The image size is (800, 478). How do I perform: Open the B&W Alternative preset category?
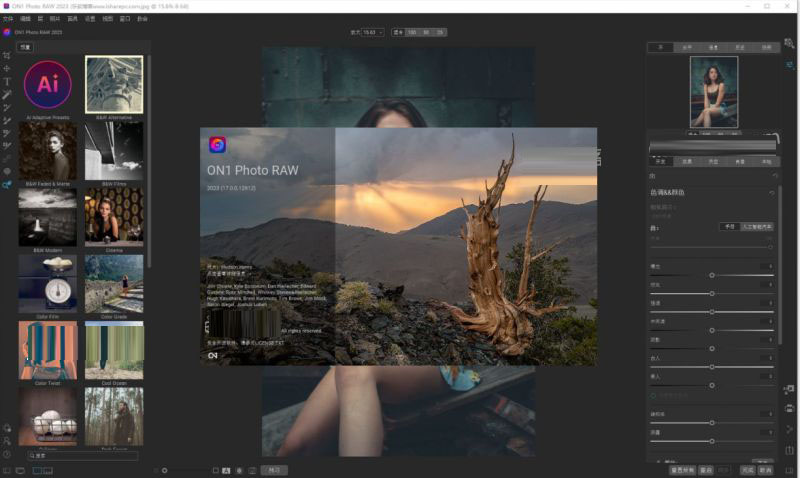(x=114, y=84)
